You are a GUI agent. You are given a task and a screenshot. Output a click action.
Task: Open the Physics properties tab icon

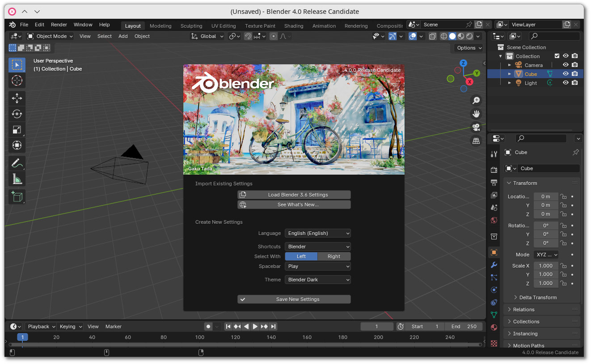point(494,290)
